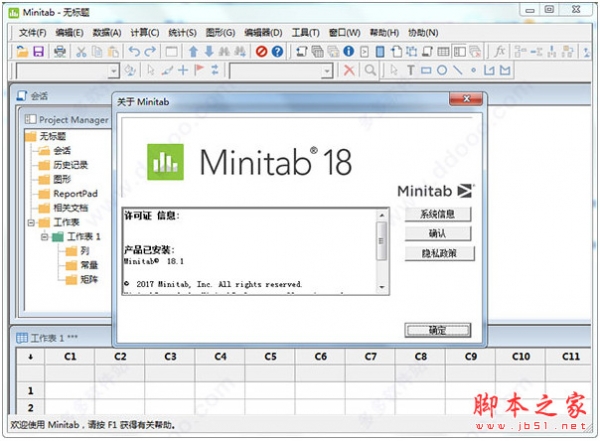Screen dimensions: 600x441
Task: Select the Line drawing tool
Action: click(x=457, y=70)
